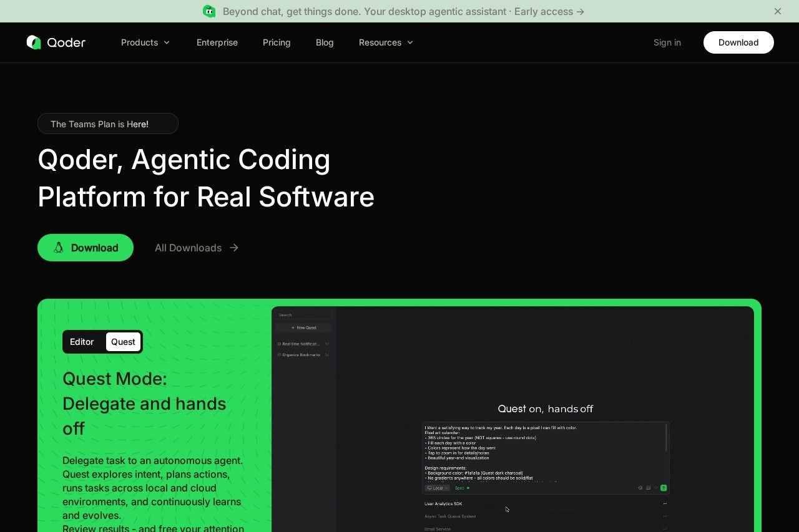Open the Early access banner link
Viewport: 799px width, 532px height.
pyautogui.click(x=404, y=11)
